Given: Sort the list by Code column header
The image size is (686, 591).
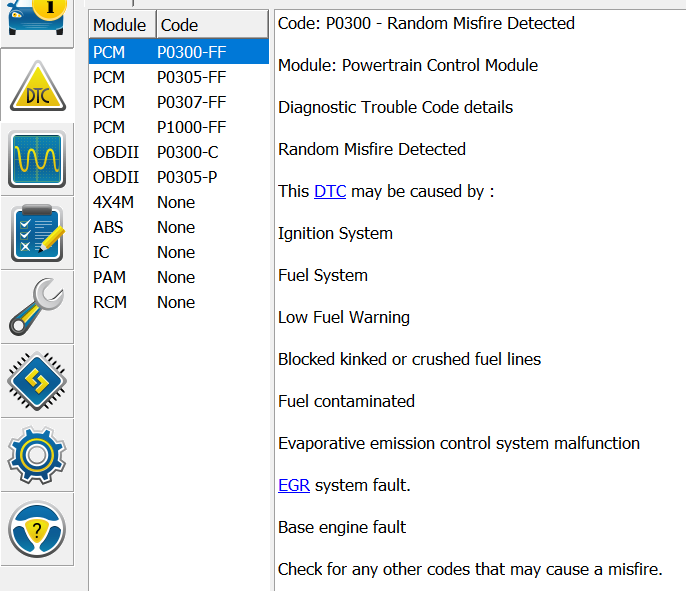Looking at the screenshot, I should tap(180, 25).
